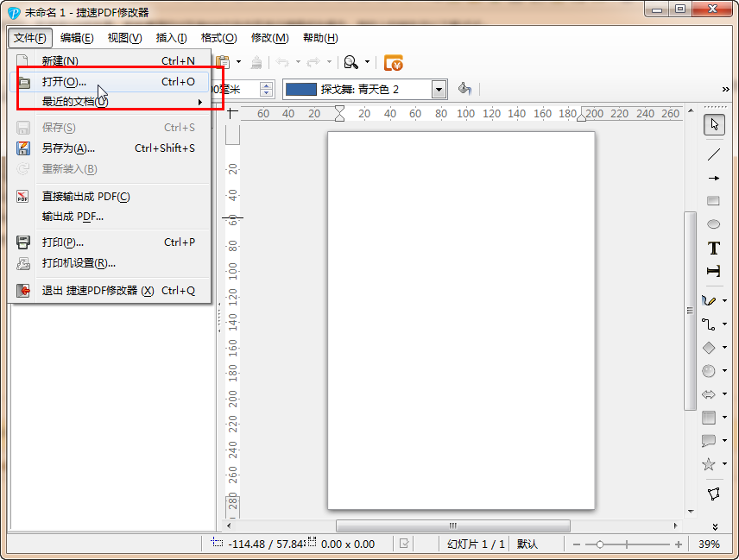
Task: Click the horizontal scrollbar thumb
Action: (453, 525)
